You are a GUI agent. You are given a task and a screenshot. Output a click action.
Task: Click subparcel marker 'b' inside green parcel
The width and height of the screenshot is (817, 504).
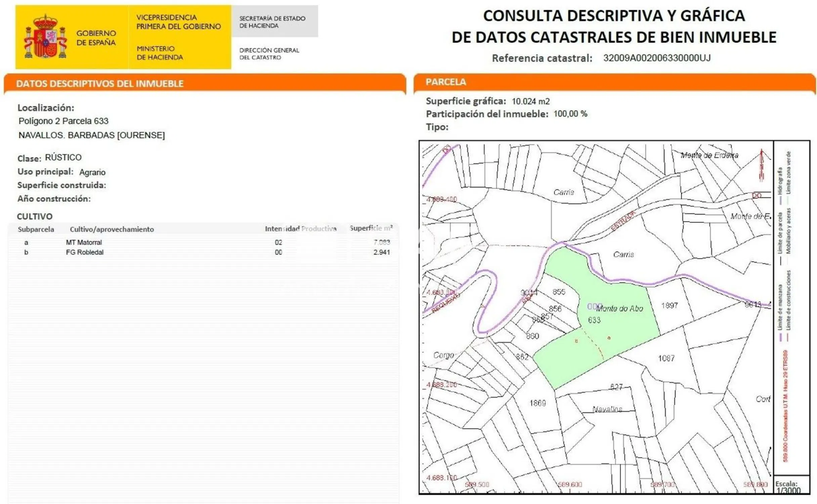point(576,341)
